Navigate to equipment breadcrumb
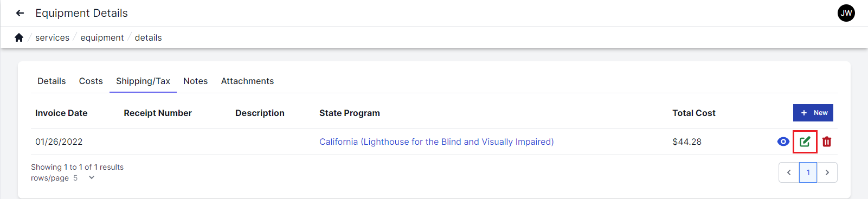This screenshot has height=199, width=868. coord(102,37)
